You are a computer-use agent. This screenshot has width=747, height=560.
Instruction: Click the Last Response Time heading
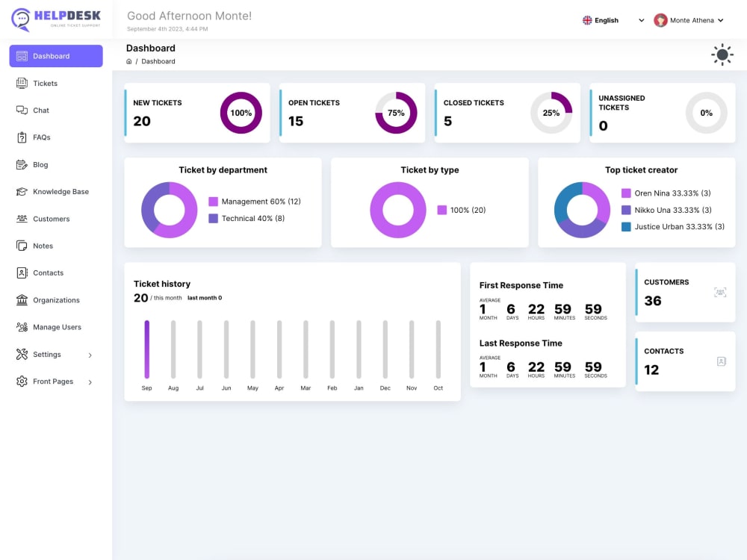(521, 343)
